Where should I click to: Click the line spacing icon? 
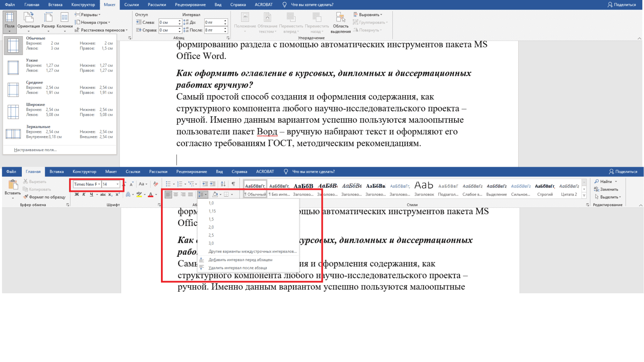point(203,194)
